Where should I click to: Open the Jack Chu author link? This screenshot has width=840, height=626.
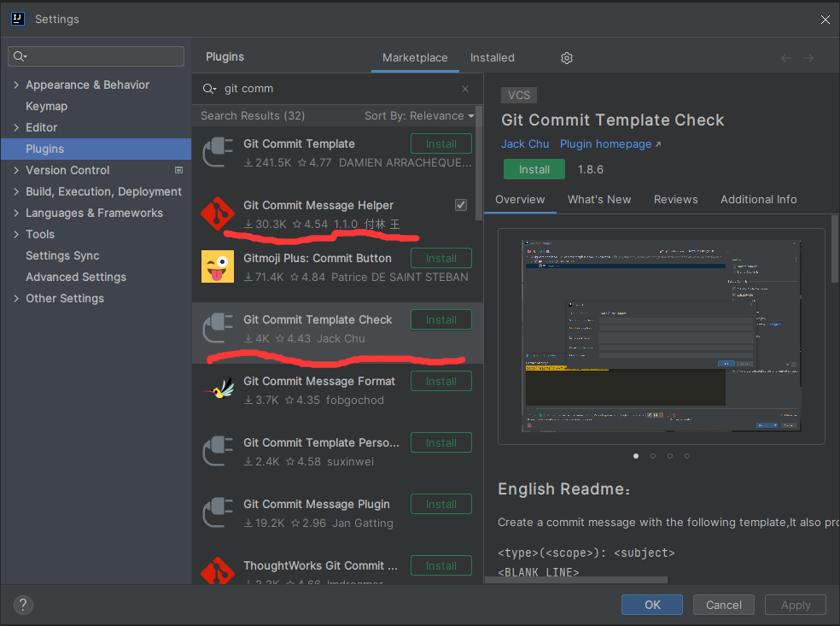[525, 144]
